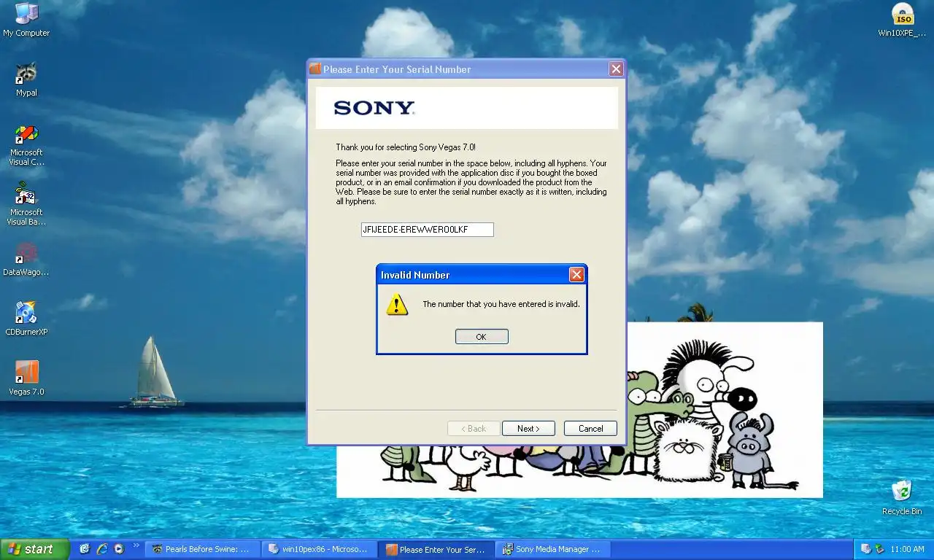Select the Vegas 7.0 desktop icon
Screen dimensions: 934x560
tap(26, 378)
